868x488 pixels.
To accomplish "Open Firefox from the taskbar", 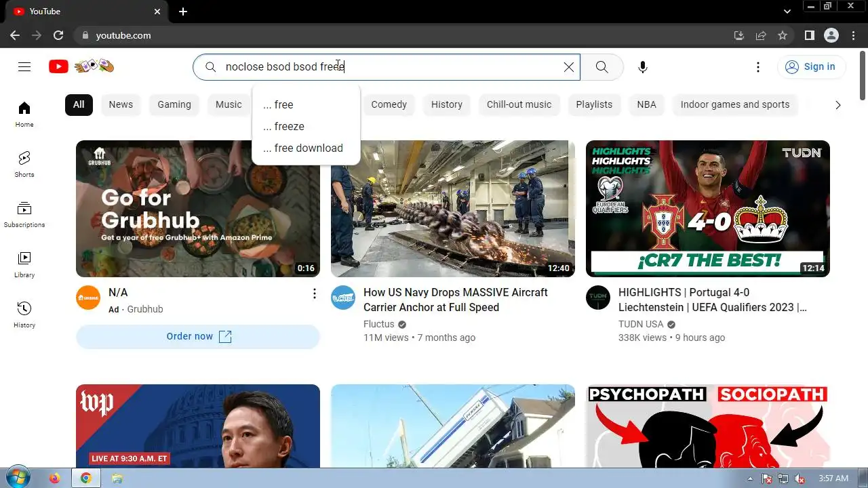I will [x=55, y=478].
